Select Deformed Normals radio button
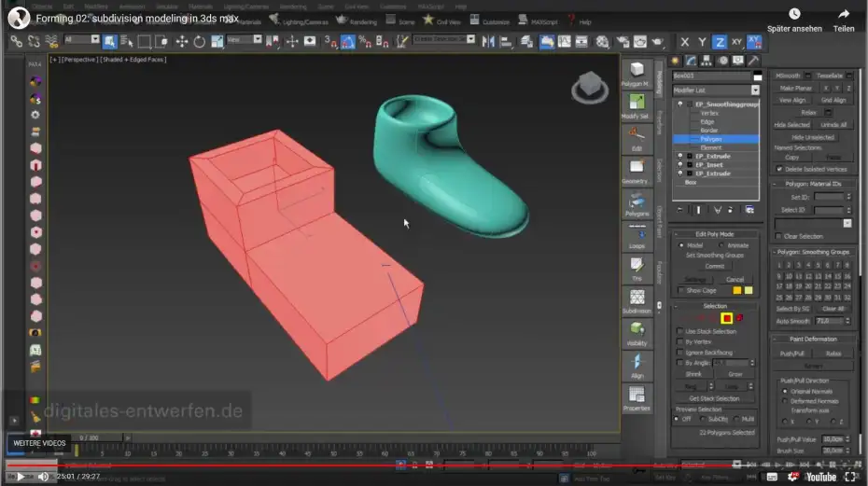The height and width of the screenshot is (486, 868). (784, 401)
